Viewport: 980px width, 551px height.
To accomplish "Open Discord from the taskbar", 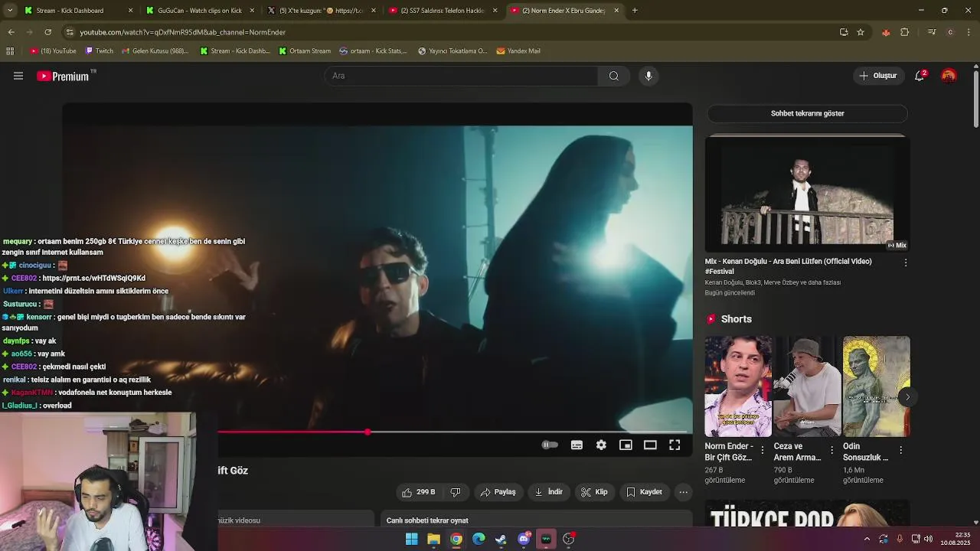I will tap(524, 539).
